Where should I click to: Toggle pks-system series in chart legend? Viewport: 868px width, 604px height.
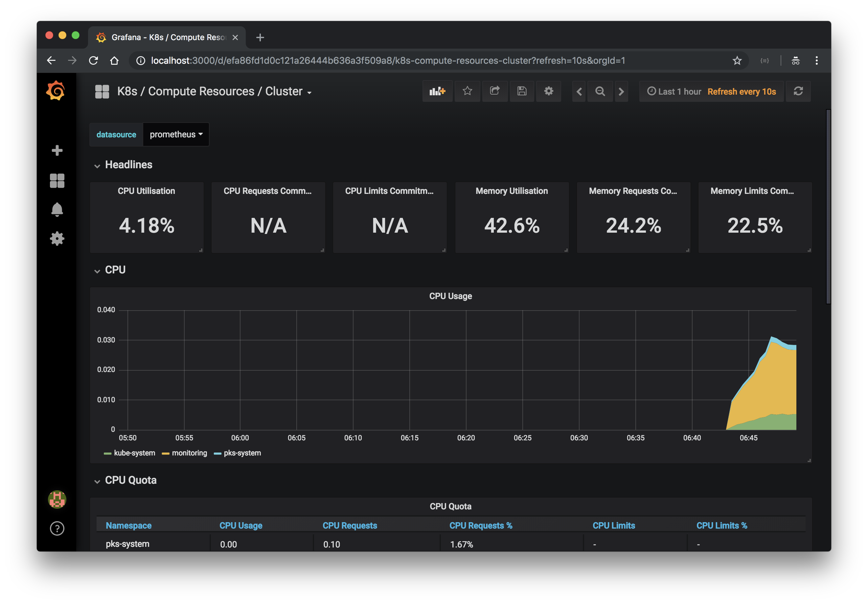(x=242, y=453)
